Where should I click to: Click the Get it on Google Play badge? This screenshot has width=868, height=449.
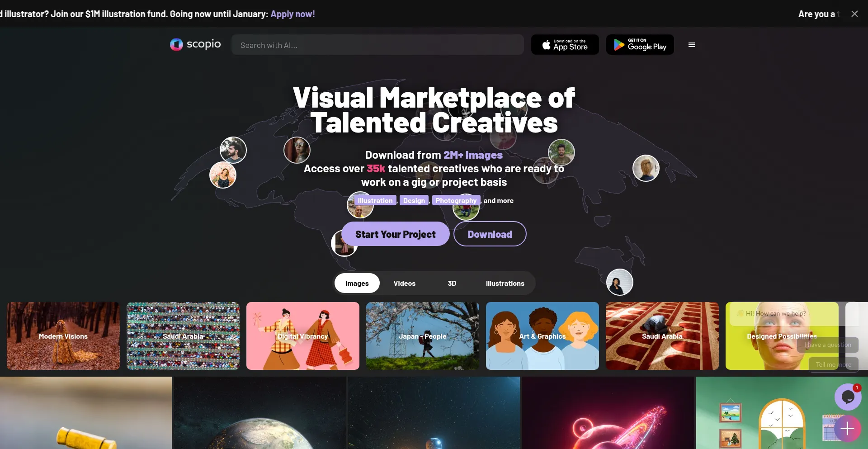(x=640, y=45)
